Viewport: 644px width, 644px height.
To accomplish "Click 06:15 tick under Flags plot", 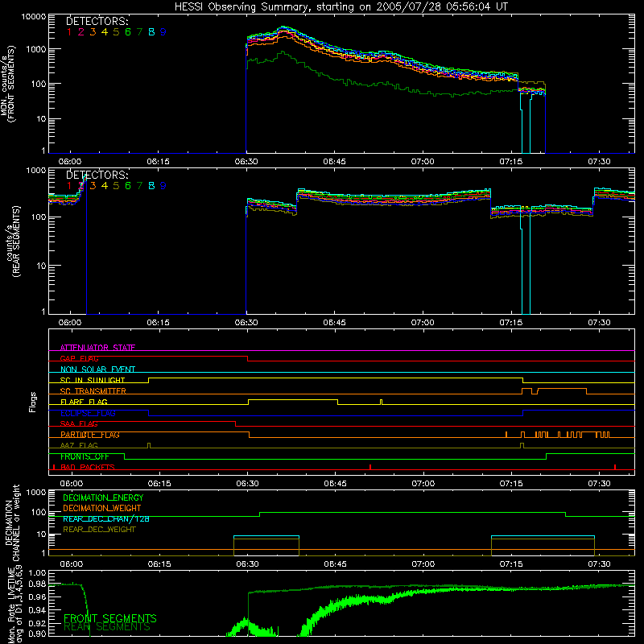I will pyautogui.click(x=159, y=484).
